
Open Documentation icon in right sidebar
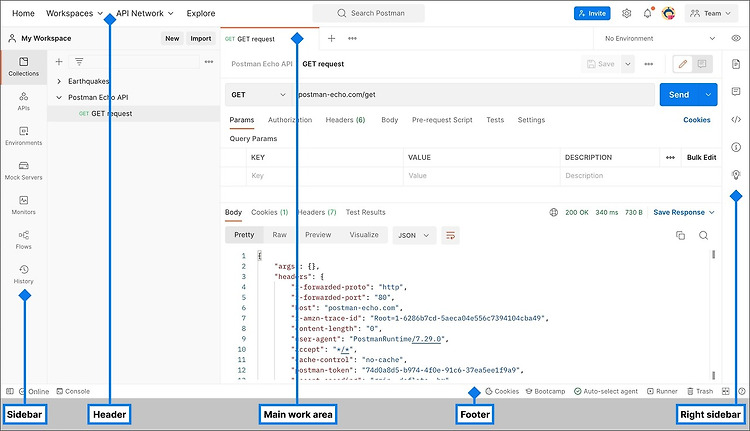click(x=736, y=64)
